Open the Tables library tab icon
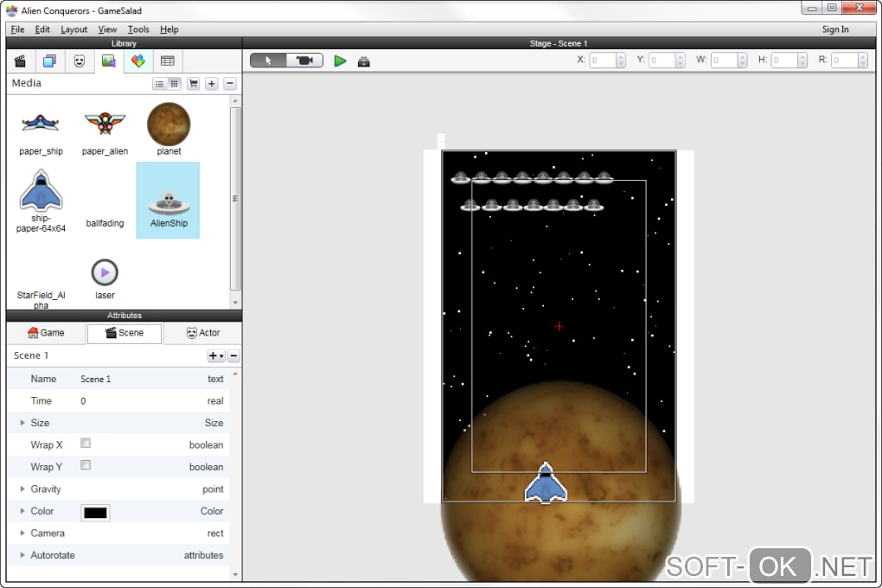Screen dimensions: 882x588 [167, 61]
